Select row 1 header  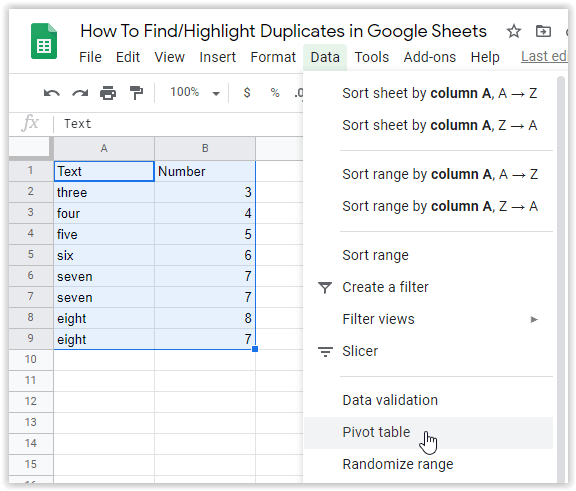pyautogui.click(x=31, y=171)
